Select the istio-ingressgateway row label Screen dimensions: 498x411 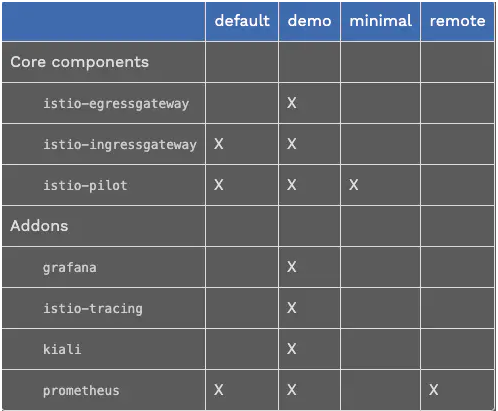pos(120,145)
